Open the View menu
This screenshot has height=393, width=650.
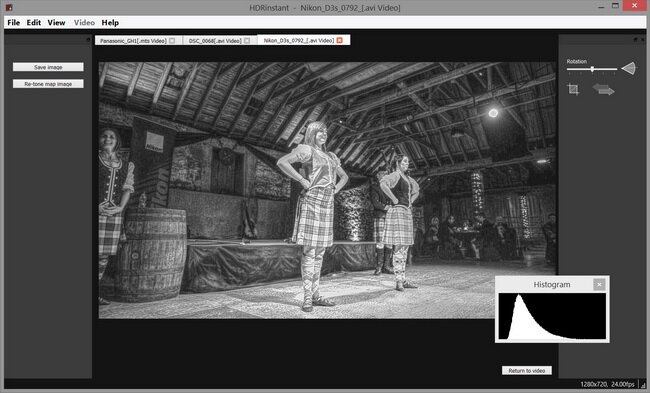click(56, 22)
